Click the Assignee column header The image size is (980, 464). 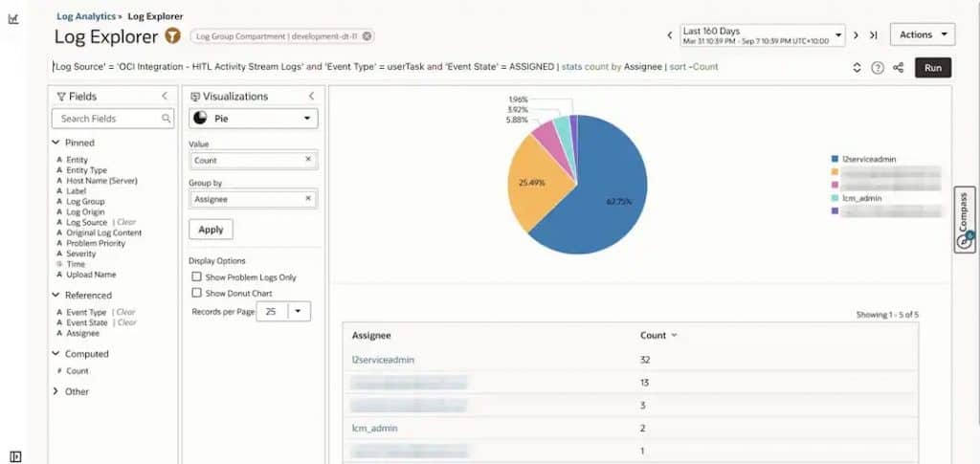(371, 336)
